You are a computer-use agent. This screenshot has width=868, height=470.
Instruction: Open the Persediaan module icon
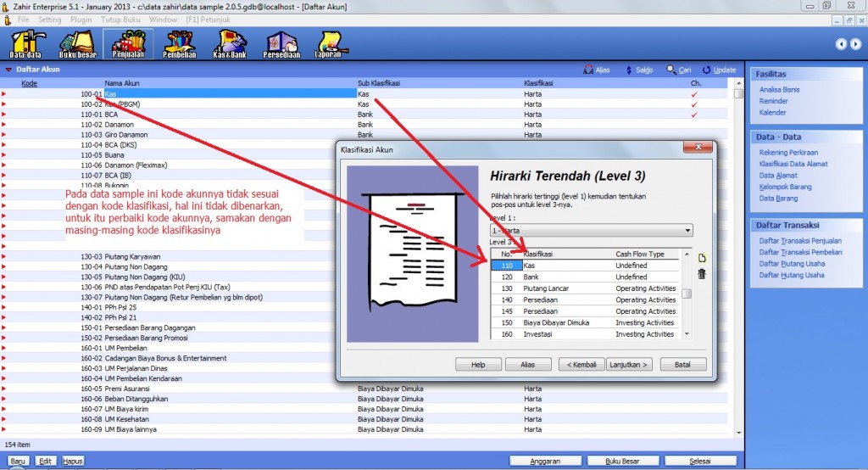281,44
